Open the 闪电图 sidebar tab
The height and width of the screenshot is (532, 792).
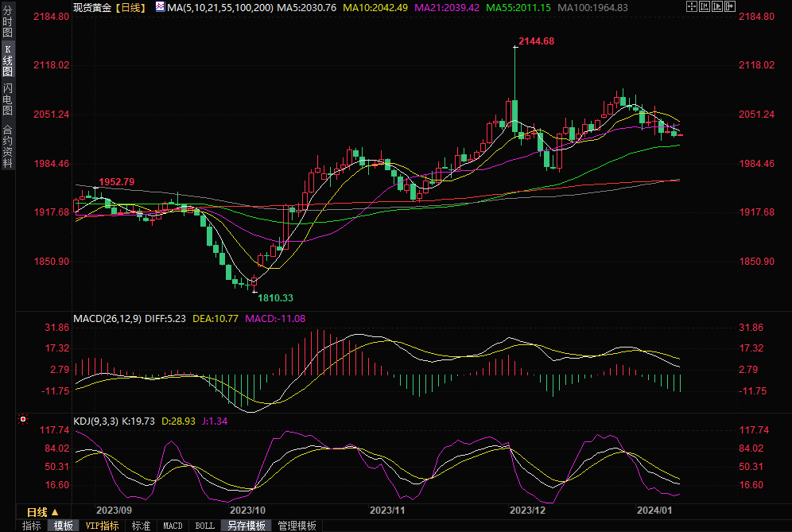(x=7, y=98)
